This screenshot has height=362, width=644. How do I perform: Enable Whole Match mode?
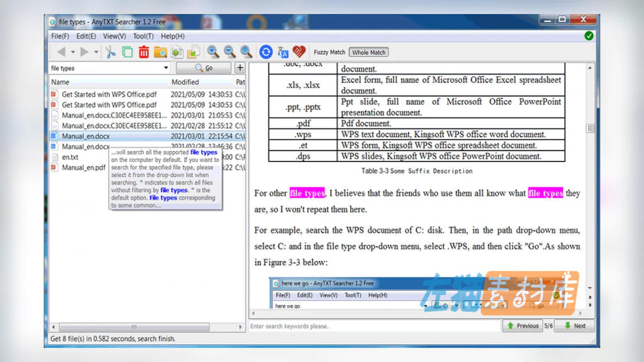coord(369,52)
